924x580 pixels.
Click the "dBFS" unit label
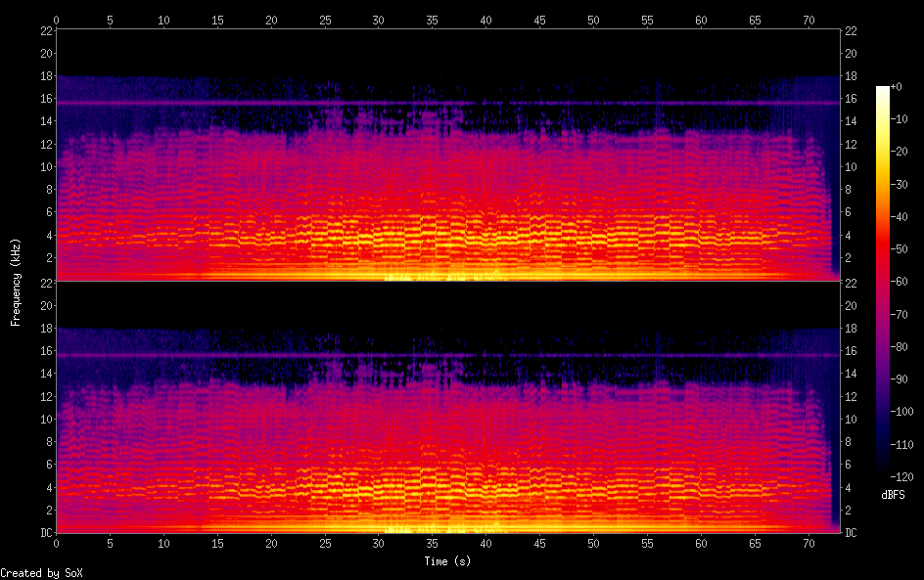tap(893, 495)
